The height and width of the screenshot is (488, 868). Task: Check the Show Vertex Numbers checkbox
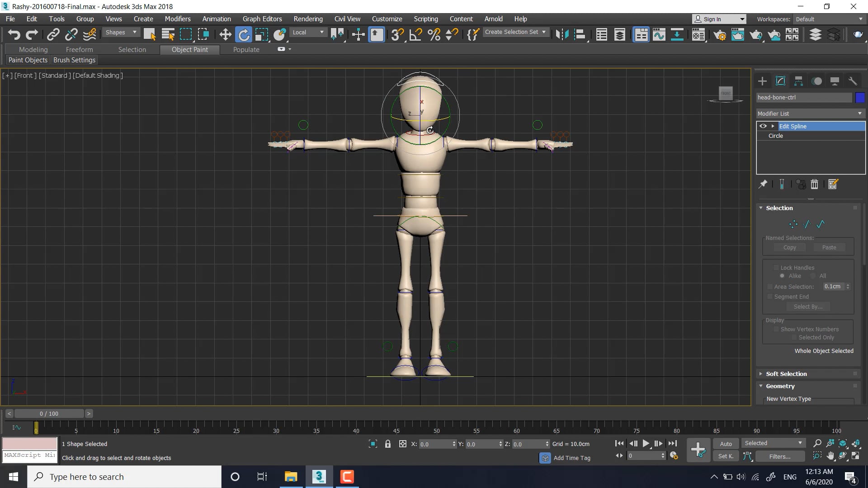click(x=776, y=329)
